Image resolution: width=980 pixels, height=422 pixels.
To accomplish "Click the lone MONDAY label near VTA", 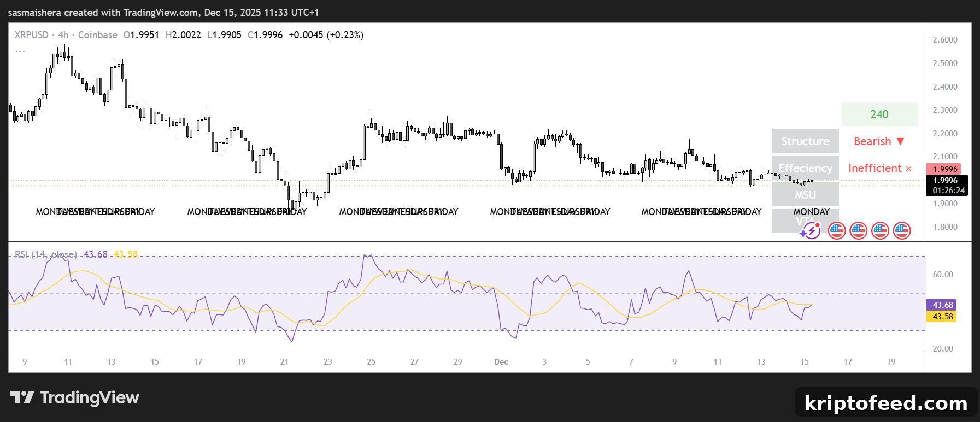I will pos(812,212).
